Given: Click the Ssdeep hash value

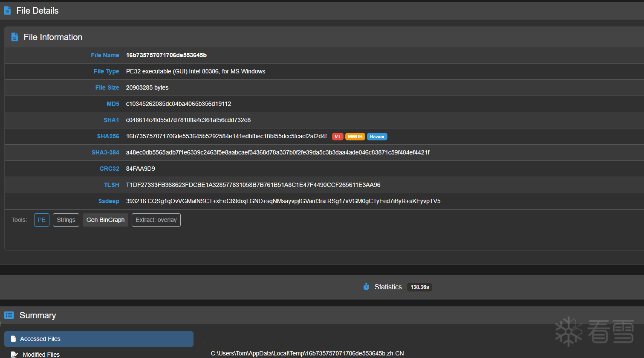Looking at the screenshot, I should tap(283, 201).
